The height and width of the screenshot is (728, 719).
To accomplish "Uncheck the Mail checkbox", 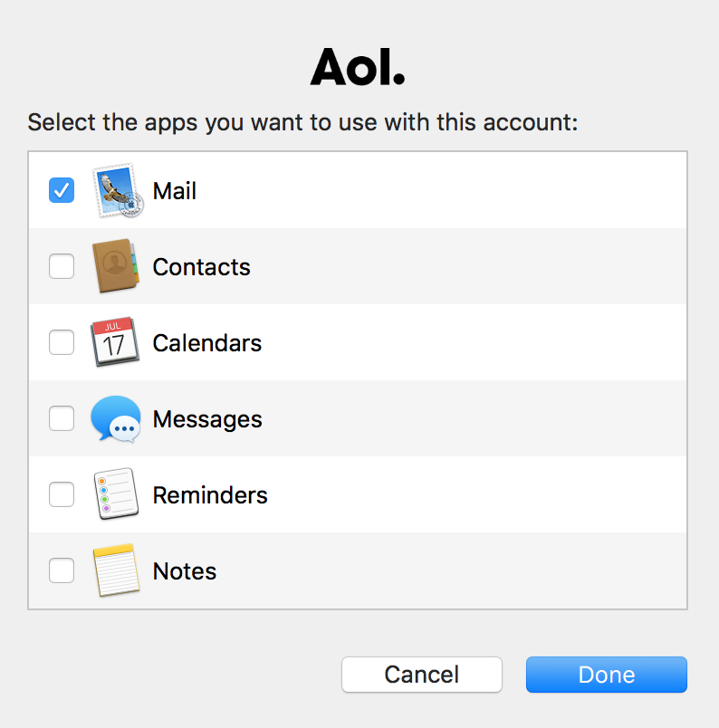I will (x=62, y=191).
